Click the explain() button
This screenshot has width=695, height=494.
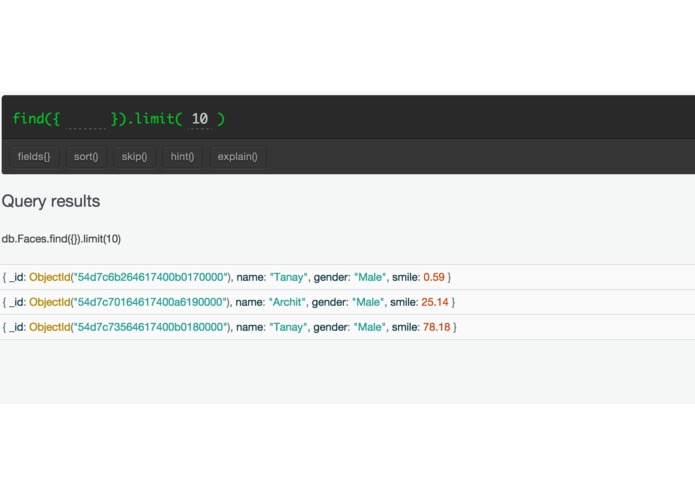point(238,157)
